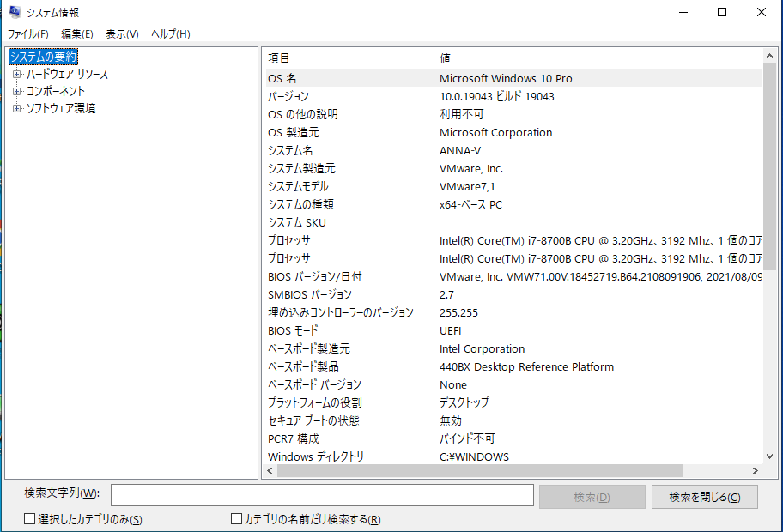This screenshot has width=783, height=532.
Task: Click vertical scrollbar up arrow
Action: [x=769, y=56]
